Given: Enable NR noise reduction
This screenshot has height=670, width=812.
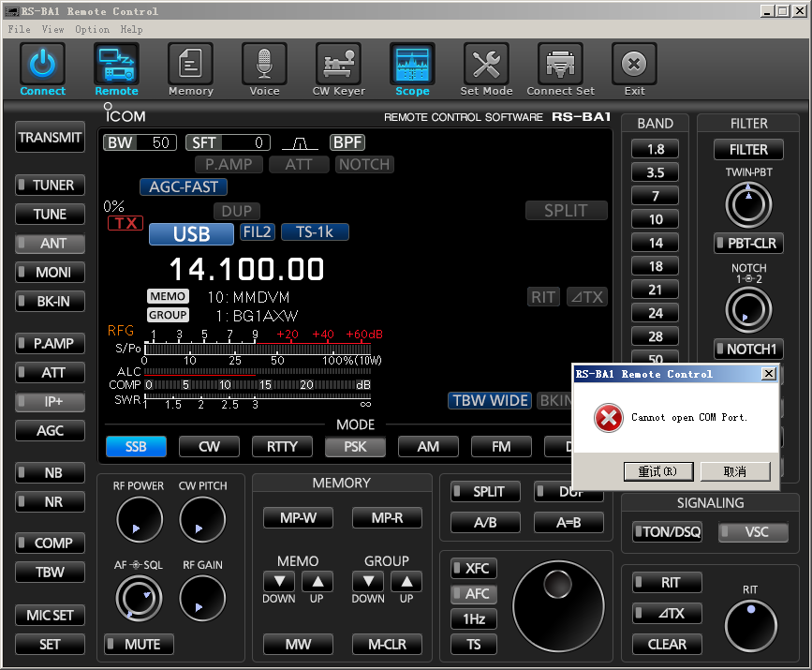Looking at the screenshot, I should pyautogui.click(x=51, y=501).
